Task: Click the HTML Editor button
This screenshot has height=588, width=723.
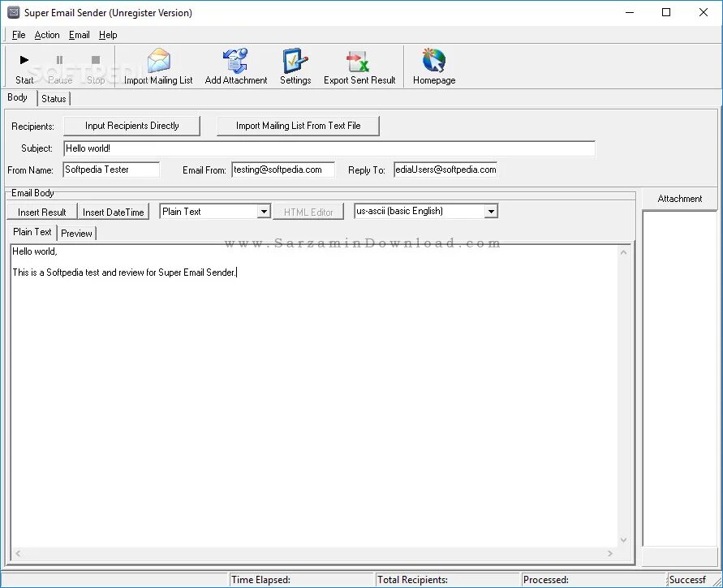Action: tap(308, 212)
